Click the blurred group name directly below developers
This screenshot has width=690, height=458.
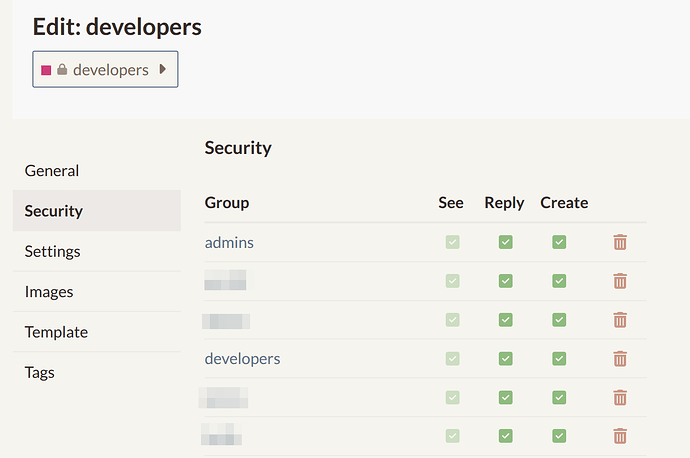point(224,397)
